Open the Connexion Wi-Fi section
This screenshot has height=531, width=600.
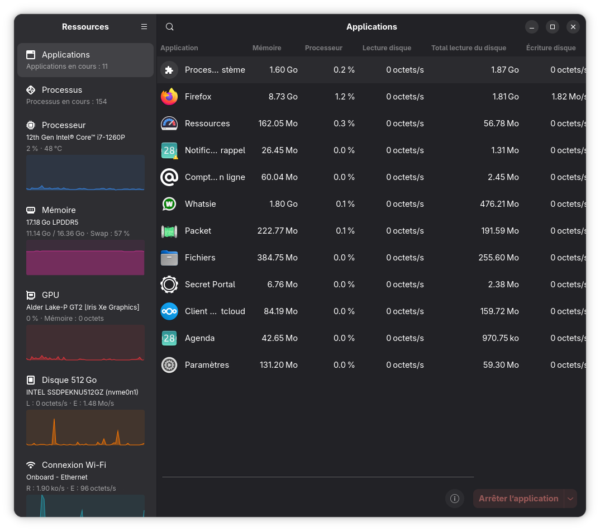[x=85, y=486]
